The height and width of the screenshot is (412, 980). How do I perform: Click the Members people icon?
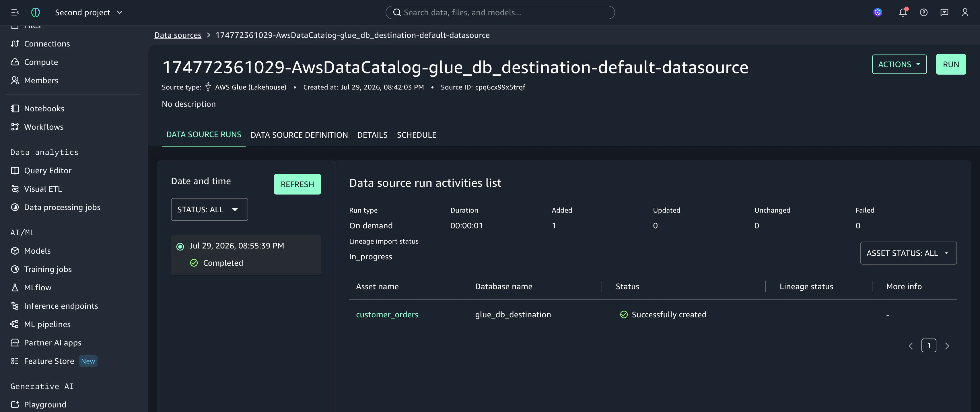click(15, 80)
